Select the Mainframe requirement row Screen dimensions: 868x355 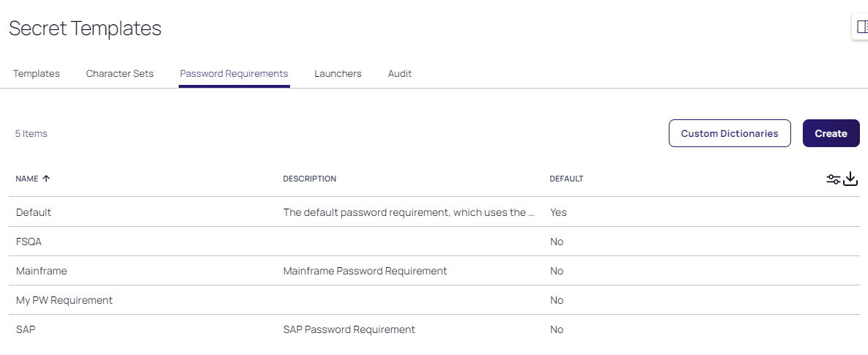[41, 271]
